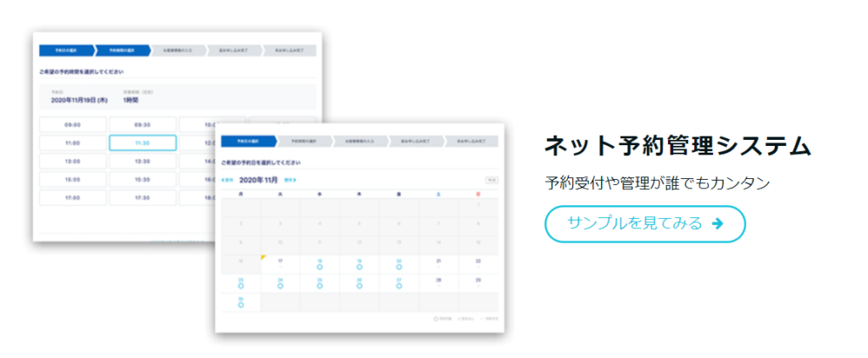Choose available date November 30
Image resolution: width=868 pixels, height=358 pixels.
[242, 303]
